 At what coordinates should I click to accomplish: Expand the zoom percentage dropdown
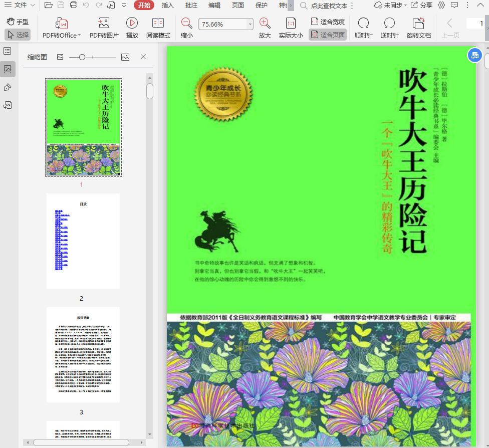[x=250, y=25]
